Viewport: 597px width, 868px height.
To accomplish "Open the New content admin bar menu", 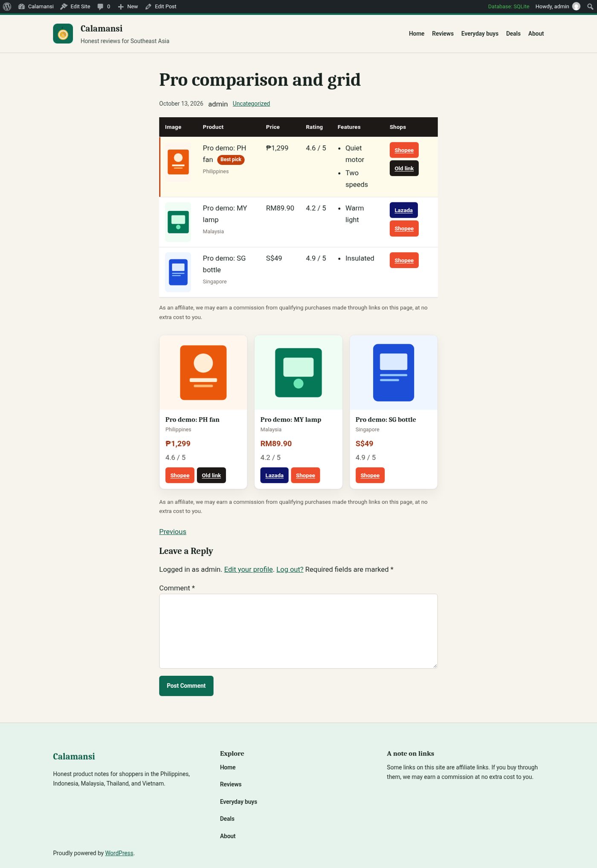I will coord(128,6).
